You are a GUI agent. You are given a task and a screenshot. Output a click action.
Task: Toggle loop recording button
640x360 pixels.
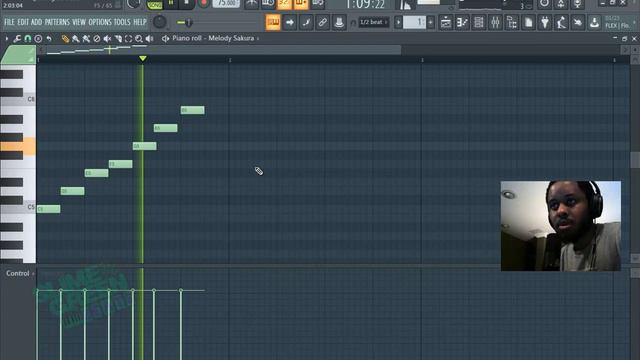coord(318,4)
